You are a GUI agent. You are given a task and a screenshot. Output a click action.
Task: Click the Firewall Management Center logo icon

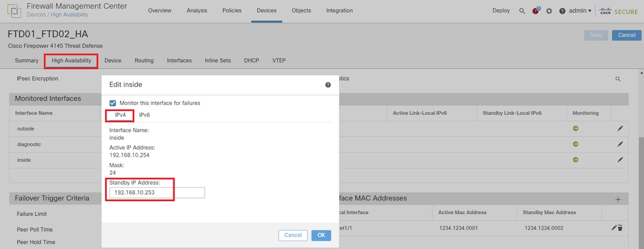point(14,11)
